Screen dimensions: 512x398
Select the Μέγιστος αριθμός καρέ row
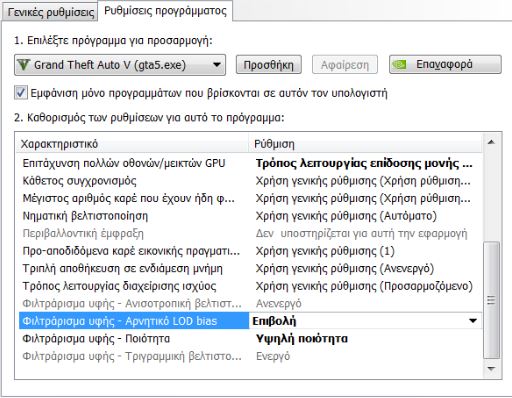coord(250,199)
